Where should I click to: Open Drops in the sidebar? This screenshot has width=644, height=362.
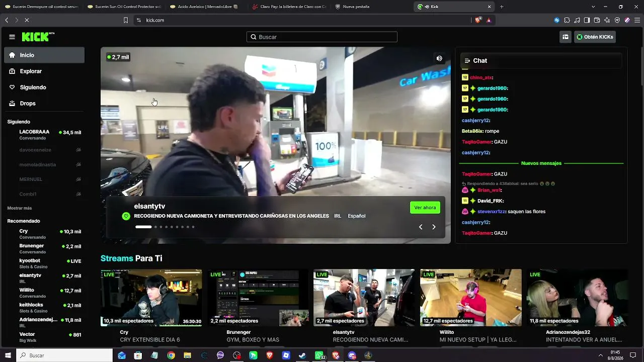tap(44, 104)
